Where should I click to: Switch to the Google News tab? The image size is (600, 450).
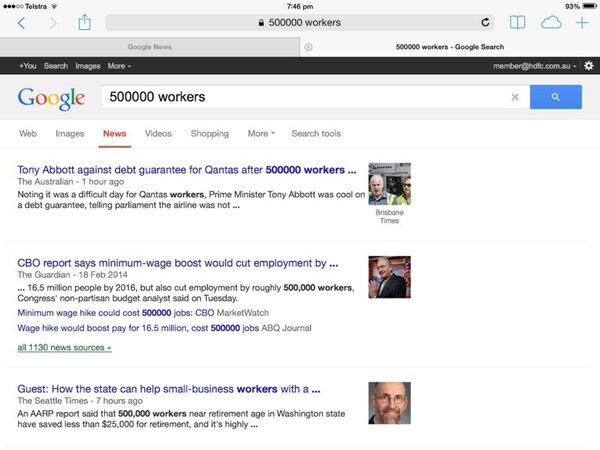point(150,47)
